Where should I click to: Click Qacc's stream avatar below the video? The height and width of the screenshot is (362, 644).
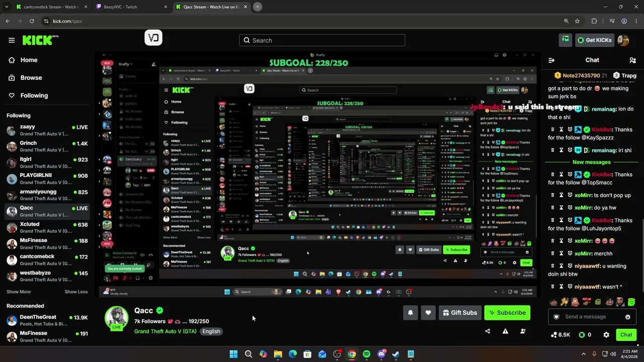pyautogui.click(x=116, y=318)
